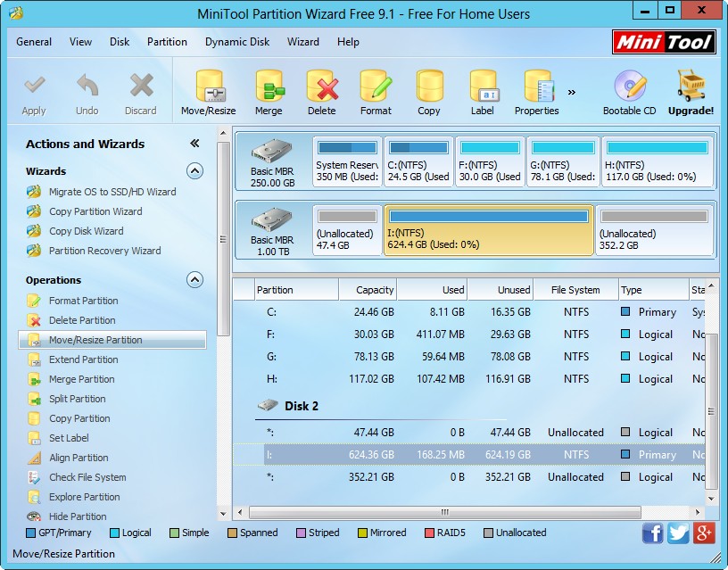The width and height of the screenshot is (728, 570).
Task: Collapse the Actions and Wizards panel
Action: coord(194,144)
